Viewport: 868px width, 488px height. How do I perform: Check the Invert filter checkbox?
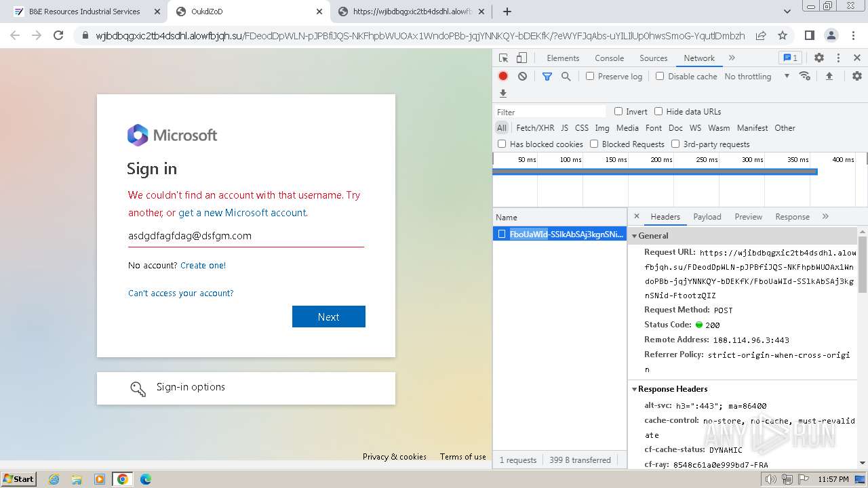click(x=618, y=111)
